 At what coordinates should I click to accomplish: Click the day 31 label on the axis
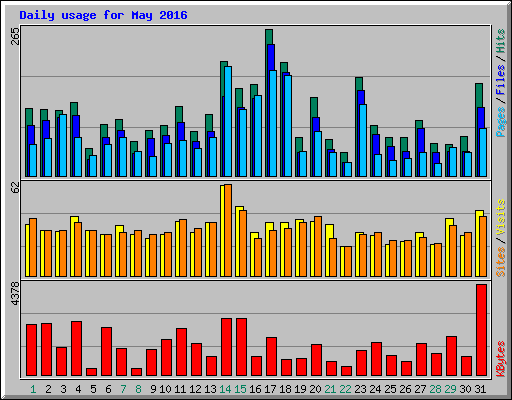click(480, 389)
